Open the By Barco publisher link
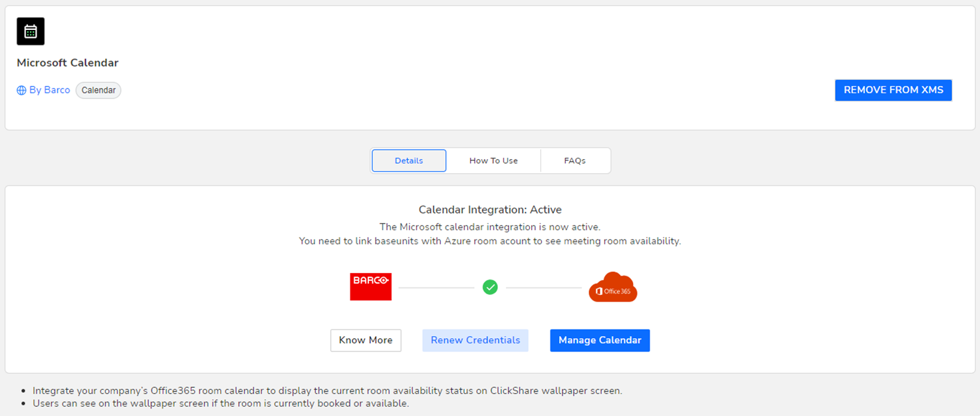The image size is (980, 416). (49, 91)
